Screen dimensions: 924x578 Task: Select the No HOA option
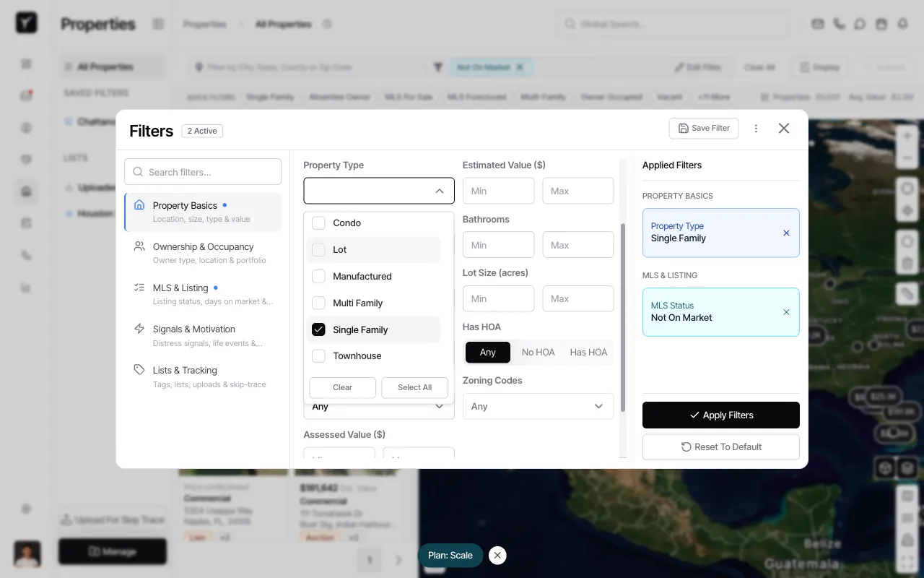[x=538, y=352]
